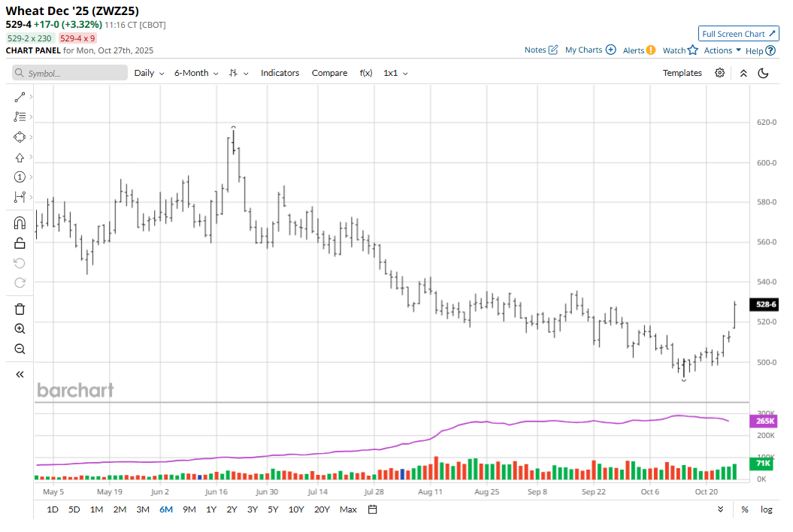The image size is (793, 532).
Task: Collapse the chart header with up chevrons
Action: [x=743, y=74]
